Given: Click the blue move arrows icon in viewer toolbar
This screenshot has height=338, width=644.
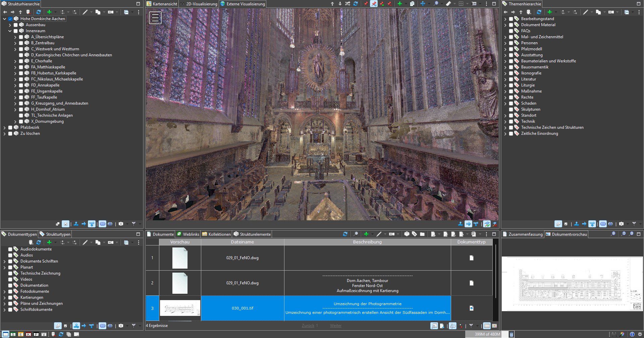Looking at the screenshot, I should 423,4.
